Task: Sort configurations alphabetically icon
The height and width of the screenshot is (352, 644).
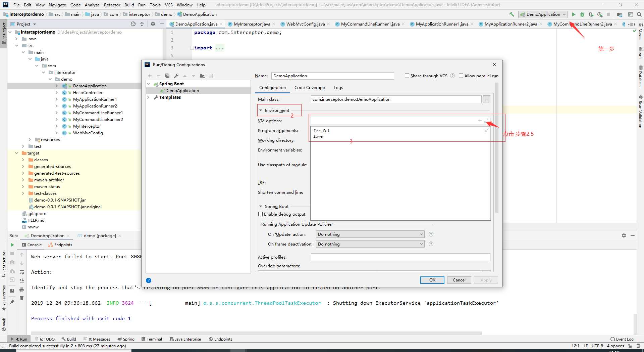Action: (x=211, y=76)
